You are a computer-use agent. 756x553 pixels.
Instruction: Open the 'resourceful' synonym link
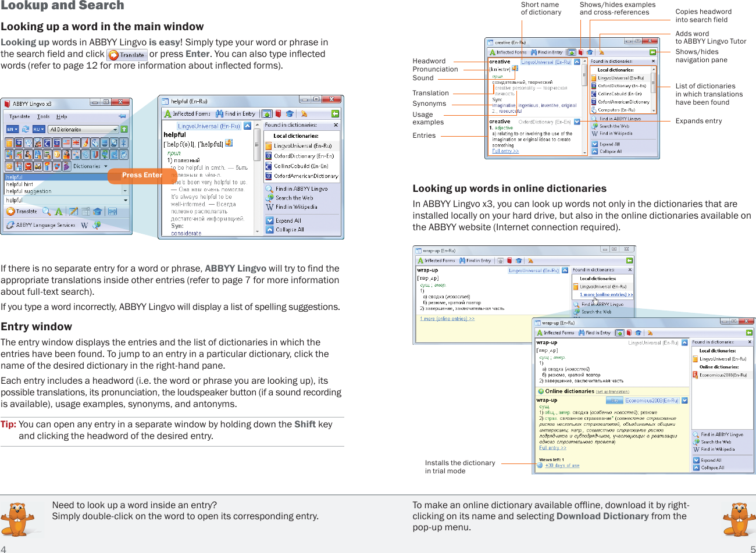(510, 111)
